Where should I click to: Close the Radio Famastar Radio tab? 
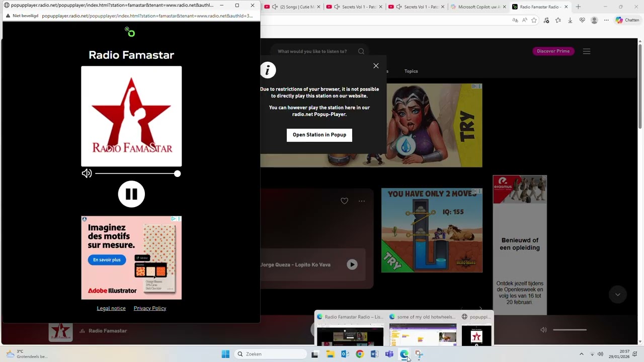(x=566, y=7)
